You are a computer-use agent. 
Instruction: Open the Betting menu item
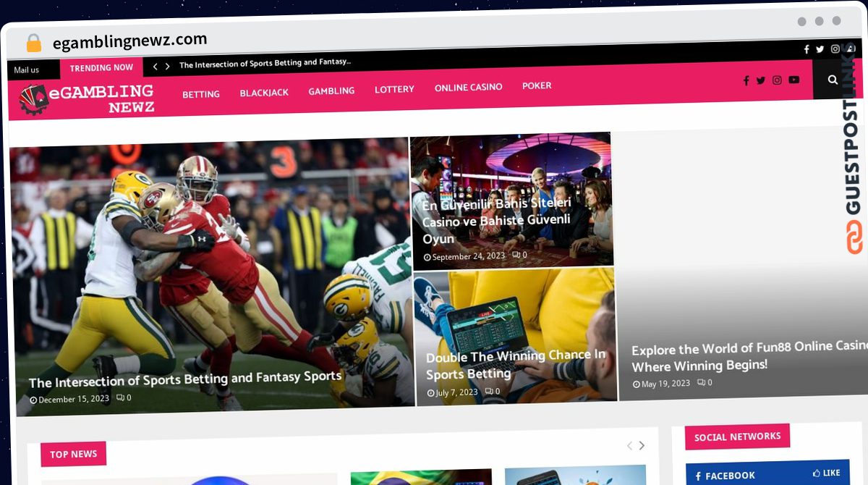201,94
